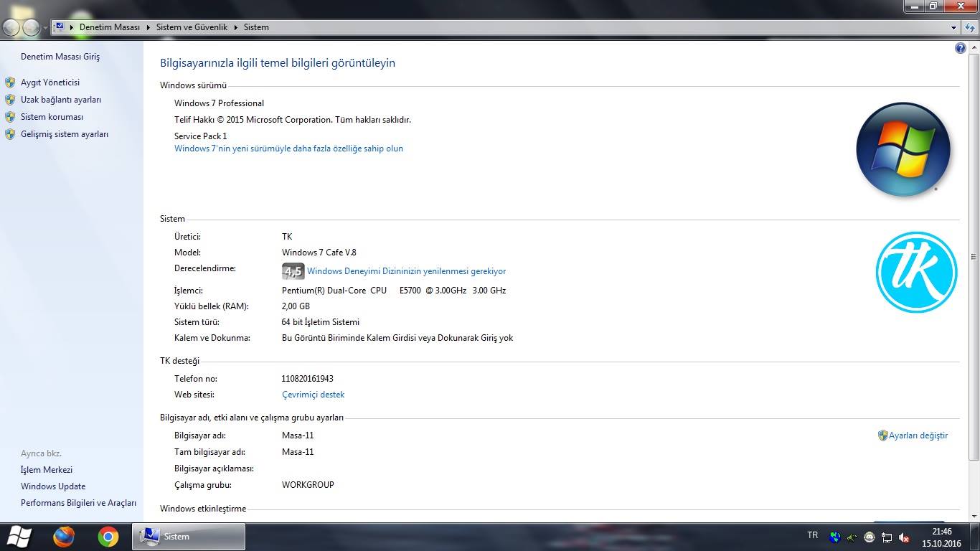Image resolution: width=980 pixels, height=551 pixels.
Task: Expand the arrow before Denetim Masası breadcrumb
Action: [x=72, y=27]
